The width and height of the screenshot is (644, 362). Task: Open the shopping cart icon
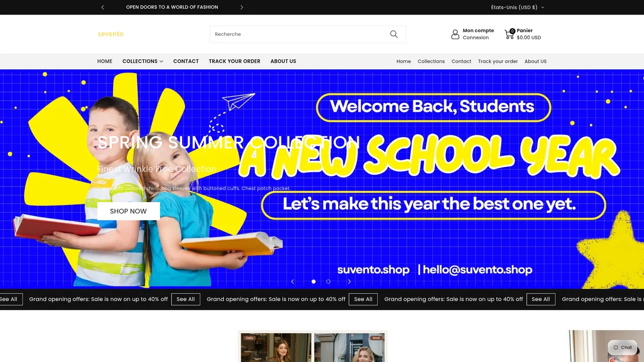(x=510, y=34)
